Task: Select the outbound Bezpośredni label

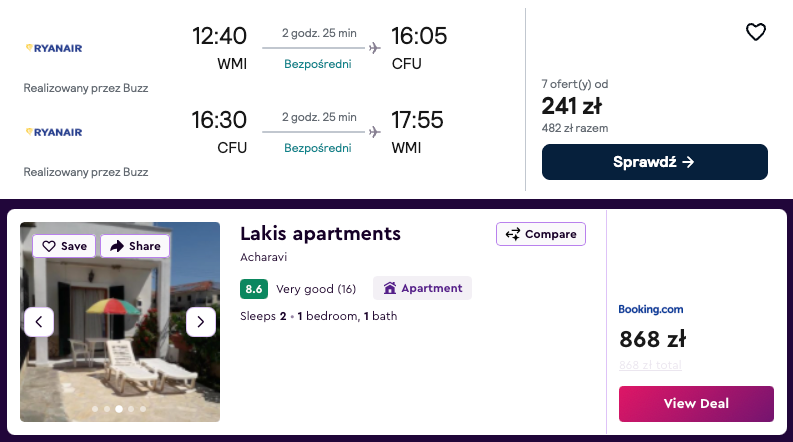Action: point(318,64)
